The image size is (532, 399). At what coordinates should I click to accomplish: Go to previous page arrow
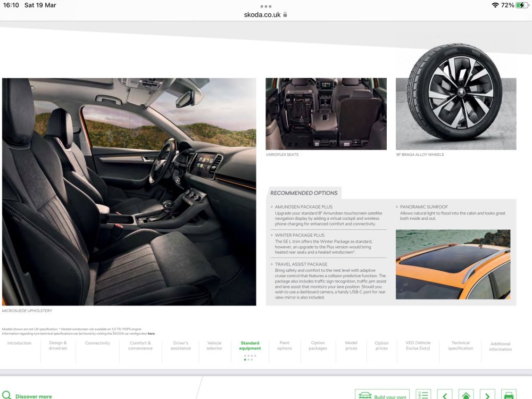445,395
